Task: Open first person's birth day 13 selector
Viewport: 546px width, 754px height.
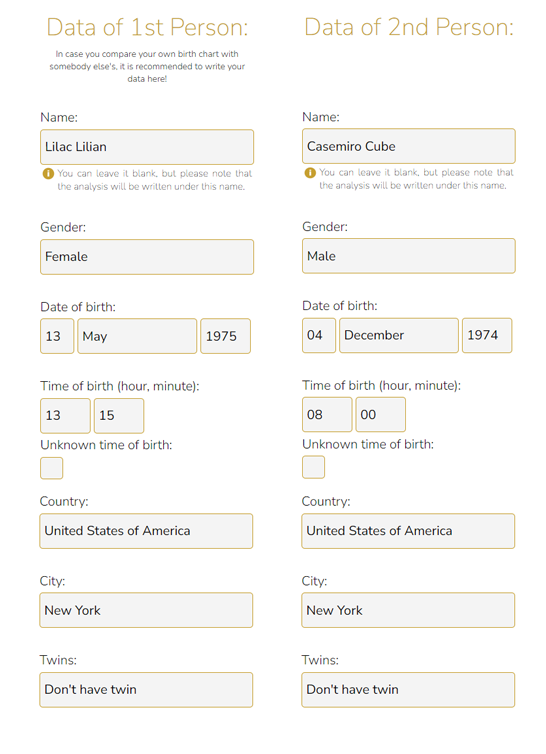Action: 57,336
